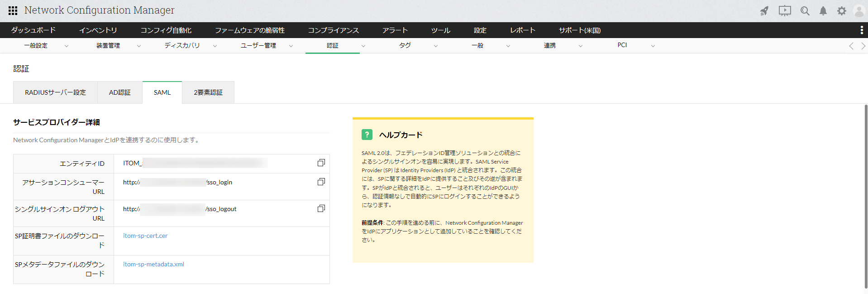Image resolution: width=868 pixels, height=294 pixels.
Task: Expand the PCI dropdown arrow
Action: coord(653,46)
